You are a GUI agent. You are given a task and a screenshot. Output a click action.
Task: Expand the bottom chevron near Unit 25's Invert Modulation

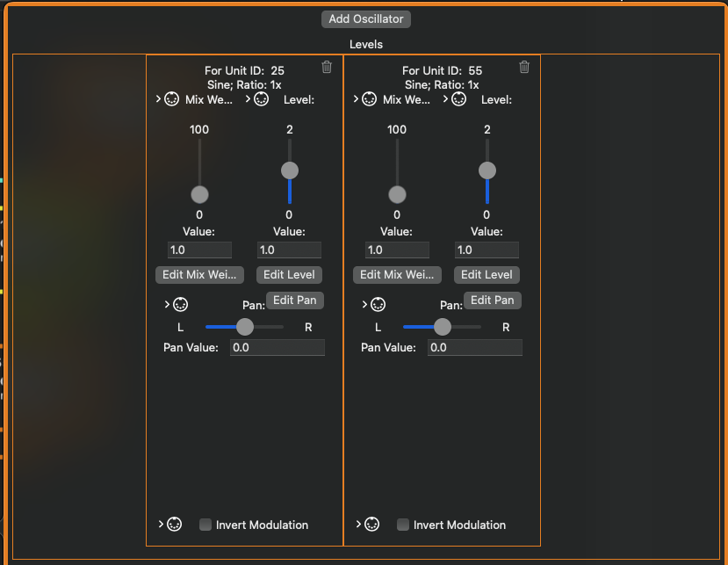[x=161, y=525]
